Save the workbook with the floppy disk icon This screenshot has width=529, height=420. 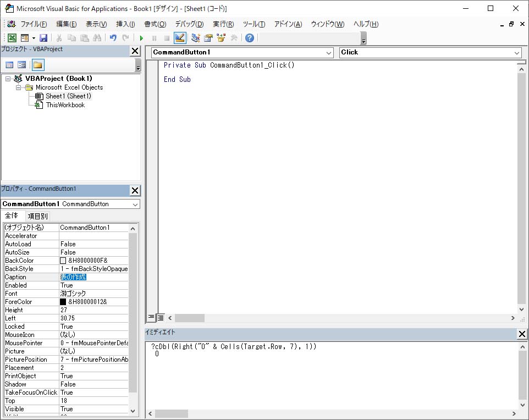pyautogui.click(x=43, y=38)
